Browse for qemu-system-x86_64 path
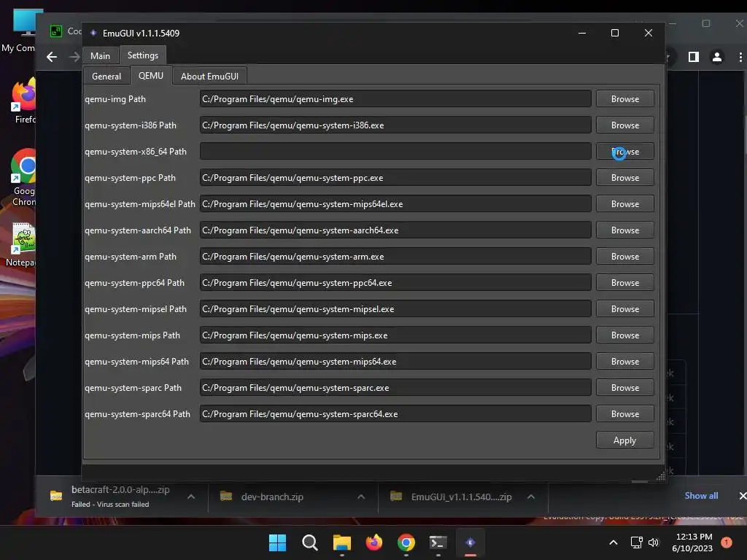The width and height of the screenshot is (747, 560). tap(625, 152)
